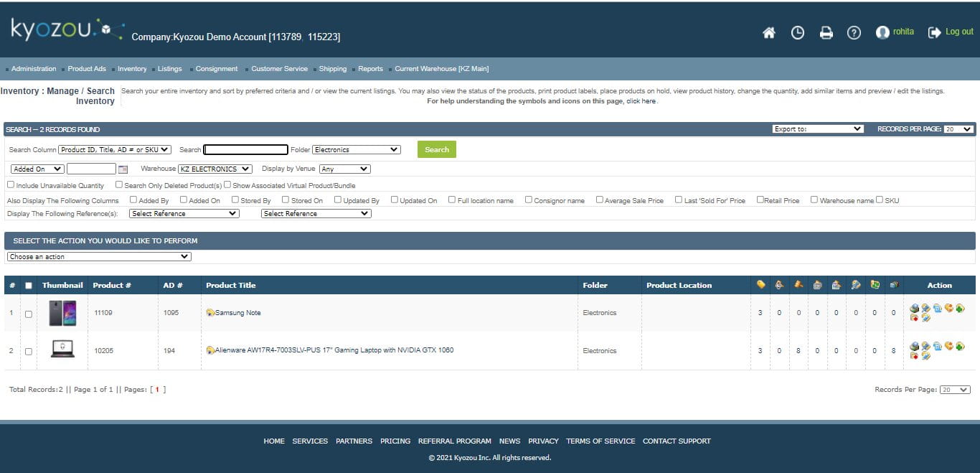Open the Product Ads menu
Screen dimensions: 980x473
tap(87, 69)
